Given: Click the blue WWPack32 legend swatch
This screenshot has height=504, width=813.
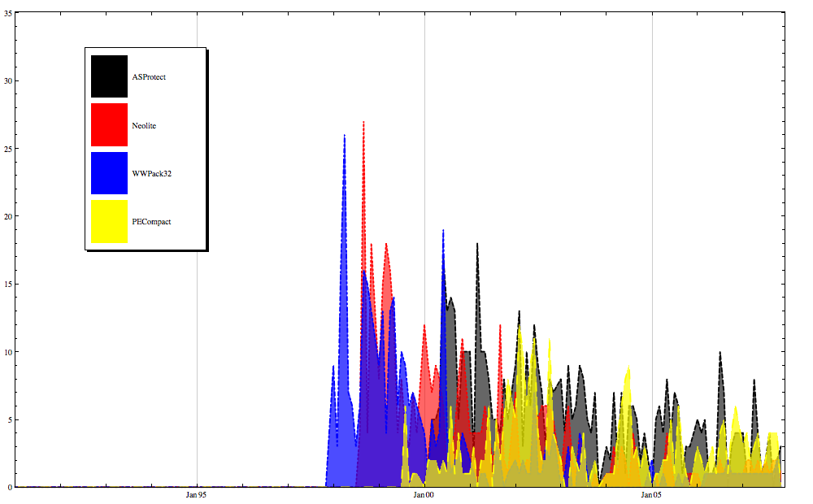Looking at the screenshot, I should 109,172.
